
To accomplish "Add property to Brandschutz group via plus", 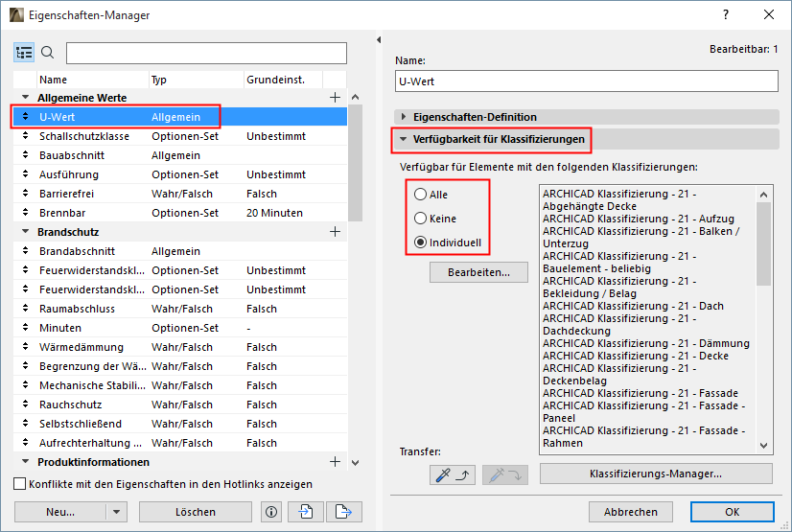I will pyautogui.click(x=335, y=232).
